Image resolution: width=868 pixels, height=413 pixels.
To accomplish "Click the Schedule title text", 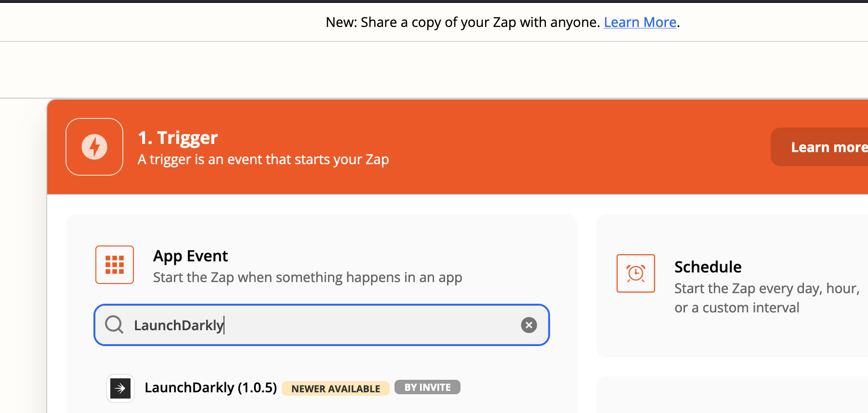I will 708,266.
